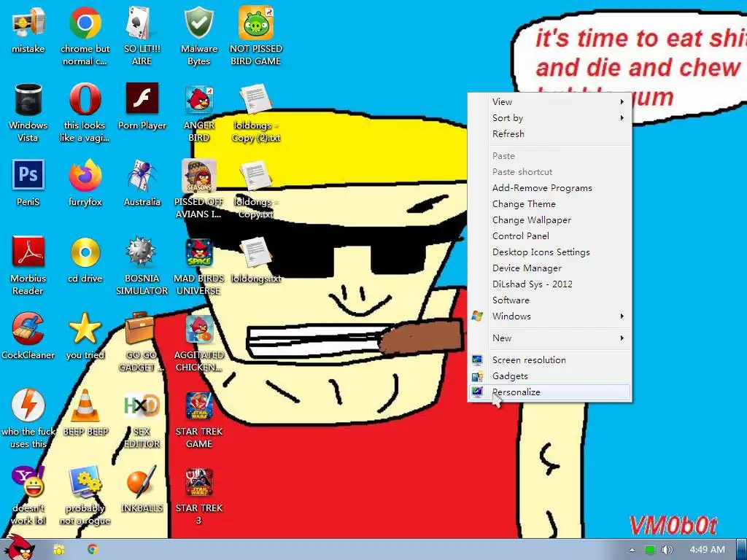Choose Gadgets in the context menu
747x560 pixels.
point(550,376)
